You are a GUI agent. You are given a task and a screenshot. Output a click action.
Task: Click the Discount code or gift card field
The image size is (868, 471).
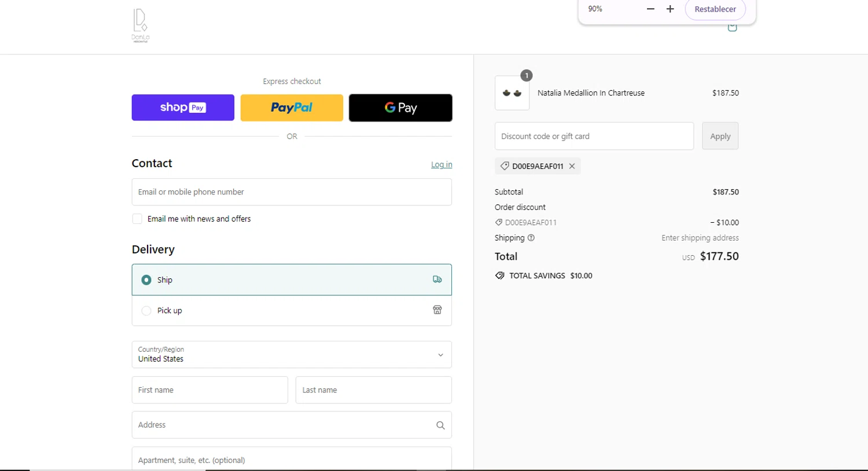(594, 136)
